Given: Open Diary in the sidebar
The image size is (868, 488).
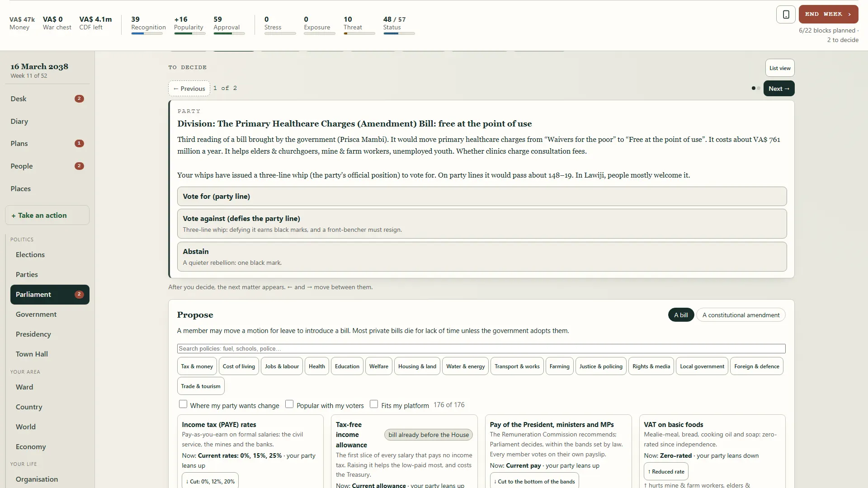Looking at the screenshot, I should (x=47, y=122).
